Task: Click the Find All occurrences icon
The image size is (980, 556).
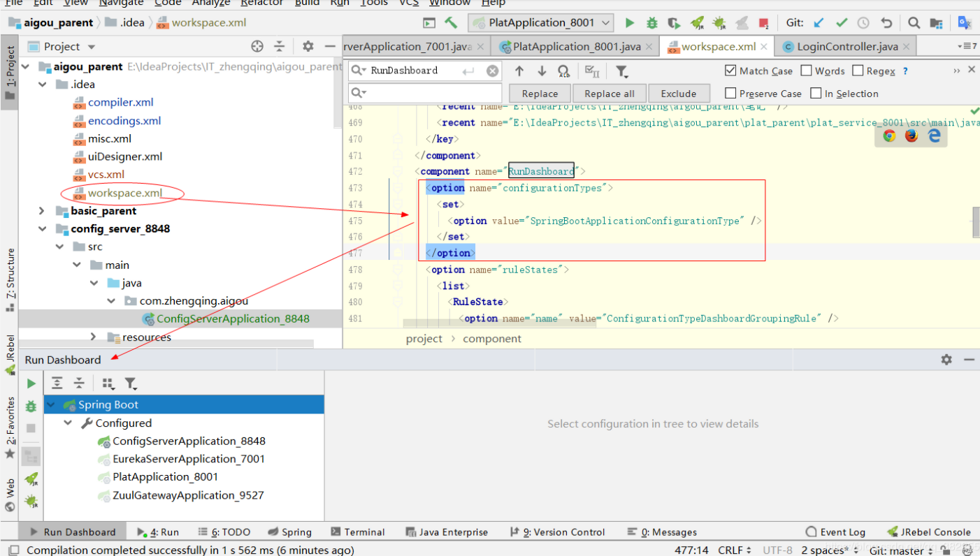Action: pyautogui.click(x=563, y=71)
